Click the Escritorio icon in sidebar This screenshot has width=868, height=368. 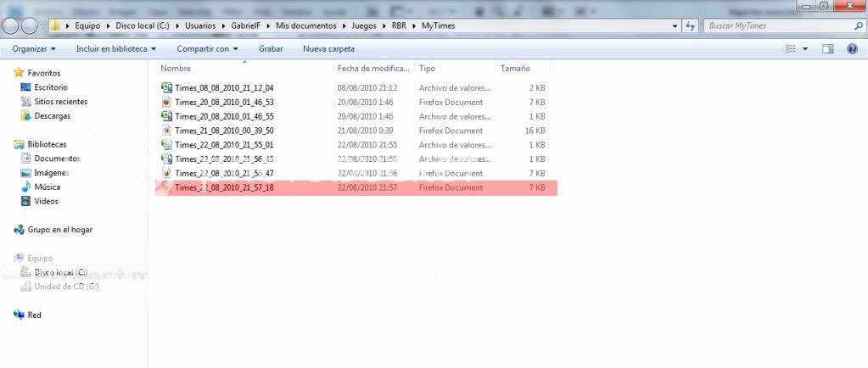click(x=25, y=86)
